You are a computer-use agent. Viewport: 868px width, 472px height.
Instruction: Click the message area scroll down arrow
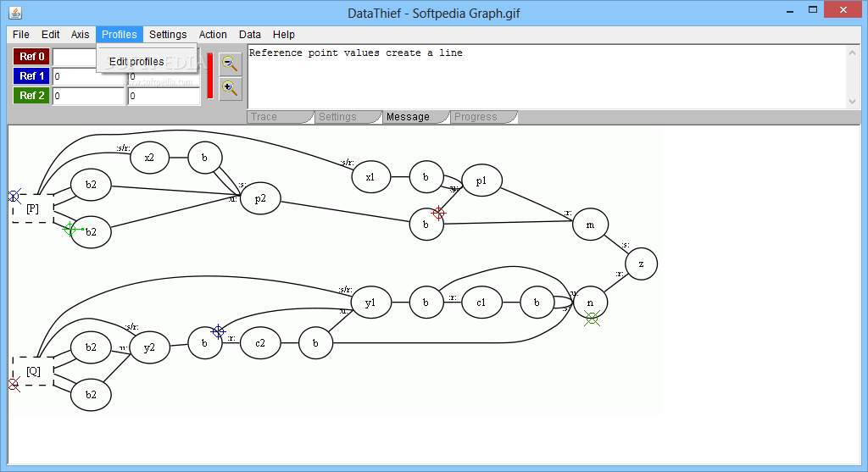(x=852, y=102)
